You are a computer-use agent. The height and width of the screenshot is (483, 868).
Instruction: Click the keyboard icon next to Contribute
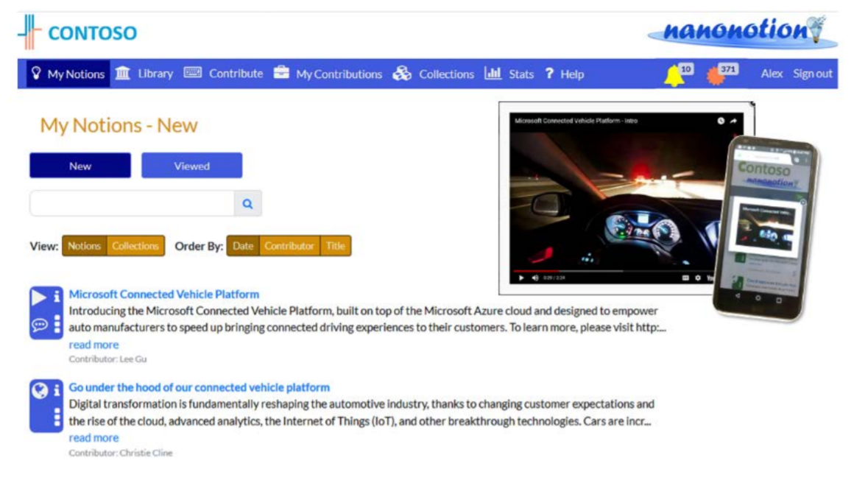[x=193, y=73]
